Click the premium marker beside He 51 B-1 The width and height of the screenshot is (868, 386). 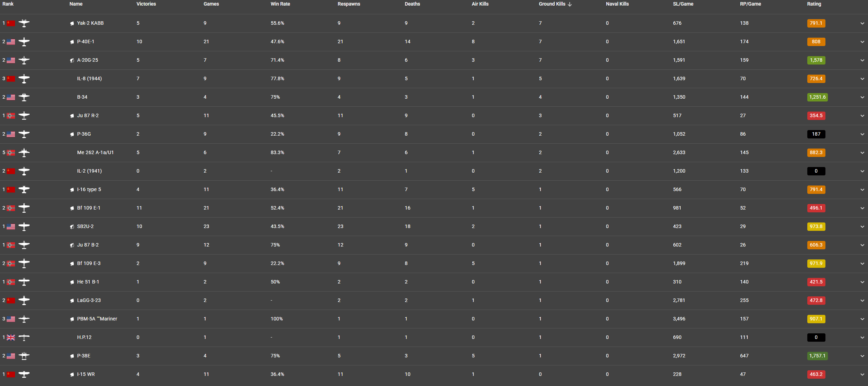tap(72, 282)
